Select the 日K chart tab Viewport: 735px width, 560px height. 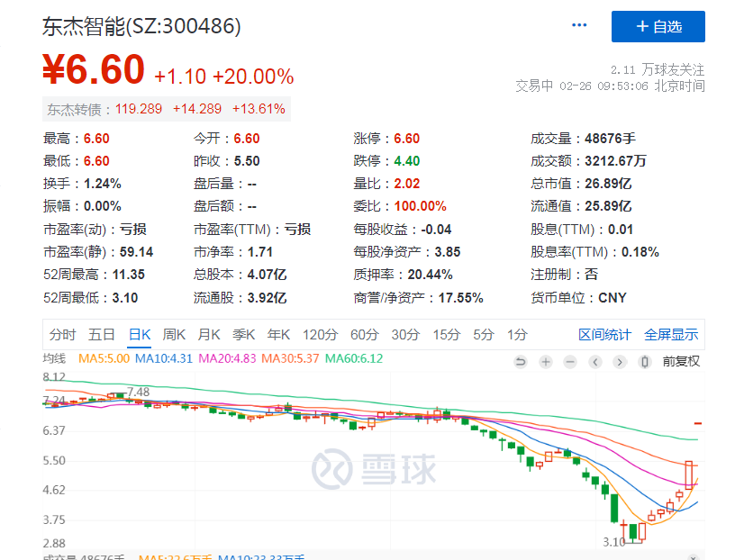coord(140,335)
